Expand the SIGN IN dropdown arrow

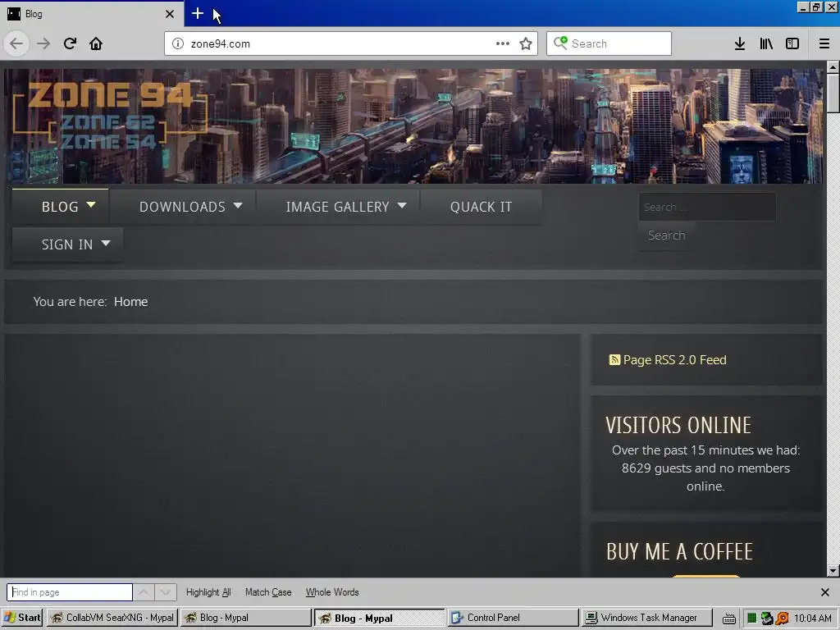pos(106,243)
